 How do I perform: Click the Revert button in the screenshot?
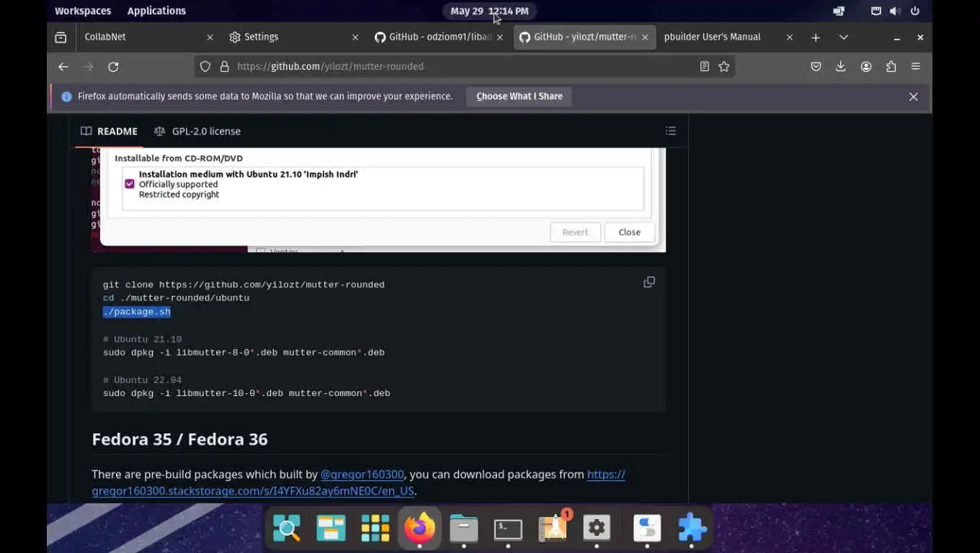(x=575, y=232)
